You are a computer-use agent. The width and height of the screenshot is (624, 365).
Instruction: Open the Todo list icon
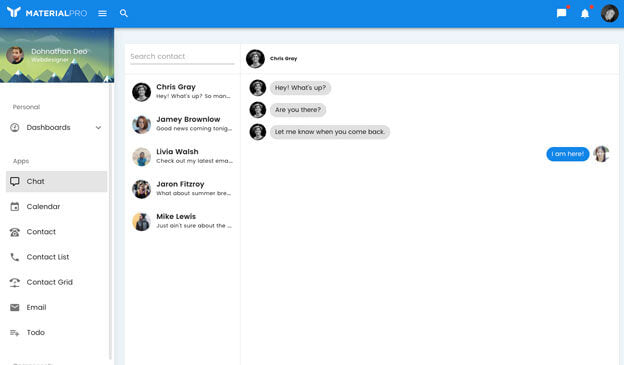point(15,333)
